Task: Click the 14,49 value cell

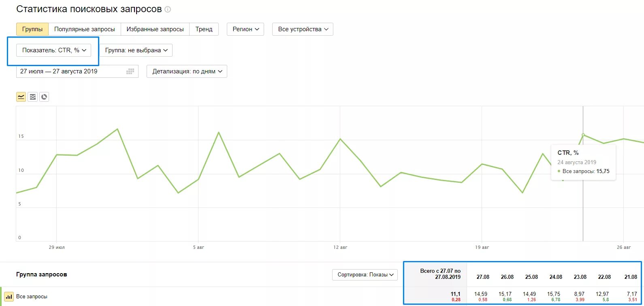Action: (529, 294)
